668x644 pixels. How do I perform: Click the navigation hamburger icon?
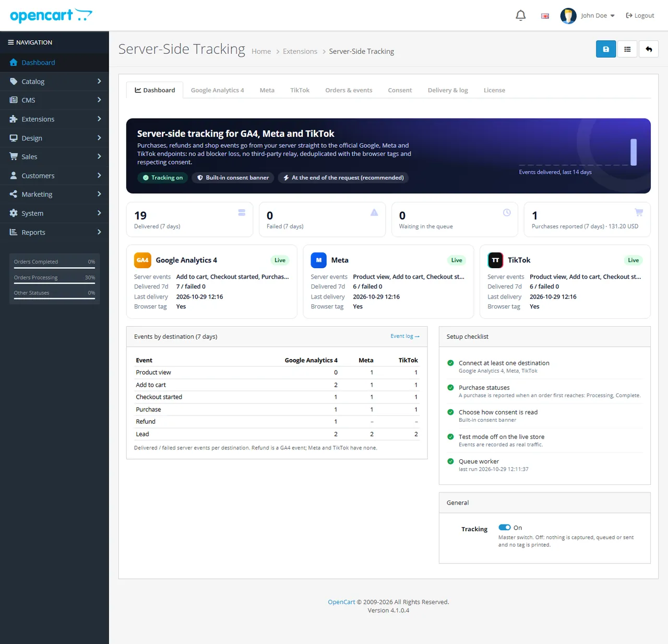point(11,42)
